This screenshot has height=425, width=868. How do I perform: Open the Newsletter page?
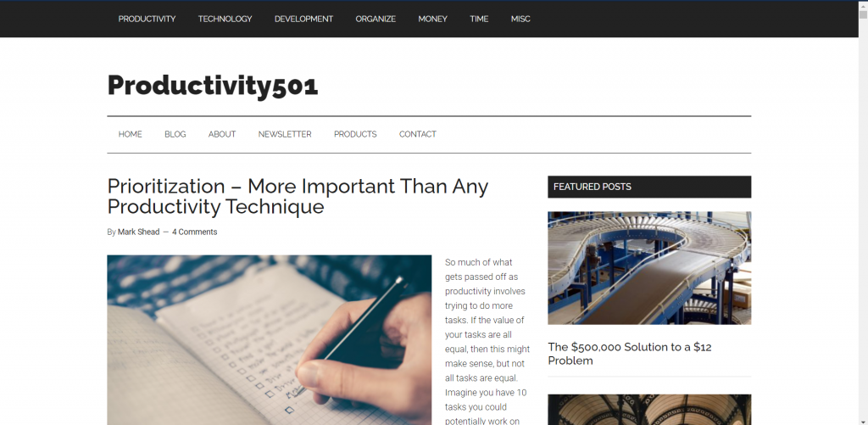pos(285,134)
